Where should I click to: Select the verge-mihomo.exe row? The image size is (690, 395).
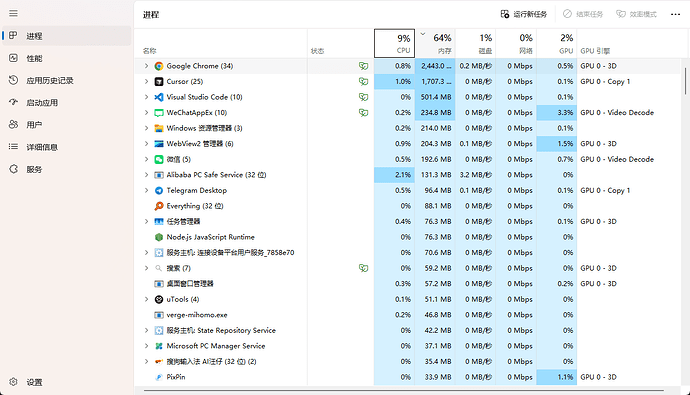[x=407, y=315]
